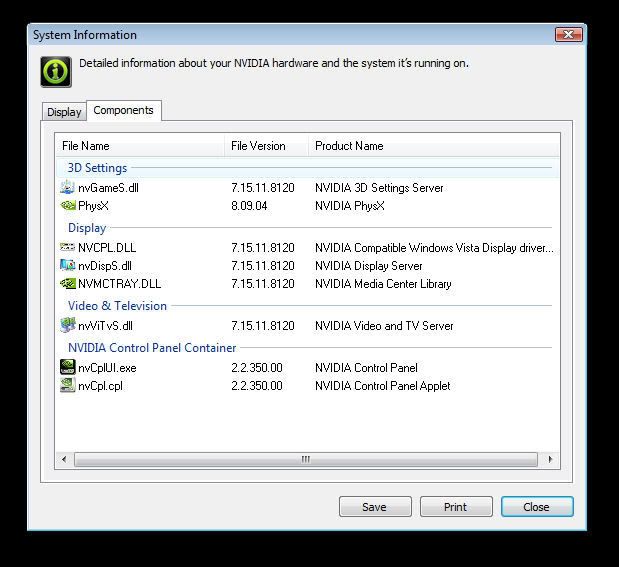Click NVIDIA Compatible Windows Vista Display driver
This screenshot has height=567, width=619.
coord(434,248)
